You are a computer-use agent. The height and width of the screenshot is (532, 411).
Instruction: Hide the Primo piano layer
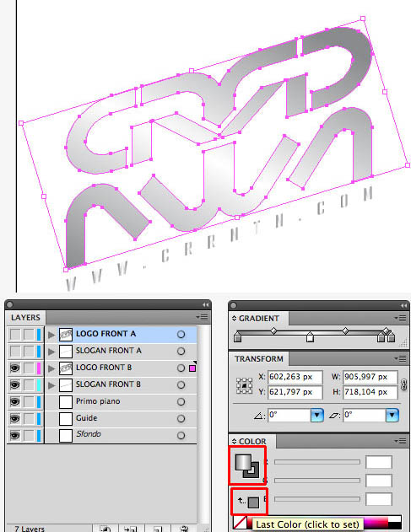pyautogui.click(x=15, y=401)
